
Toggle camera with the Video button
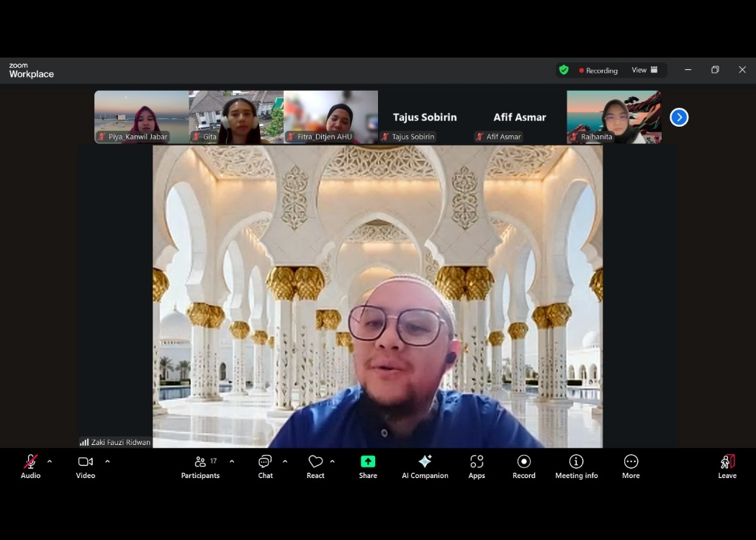pyautogui.click(x=86, y=466)
